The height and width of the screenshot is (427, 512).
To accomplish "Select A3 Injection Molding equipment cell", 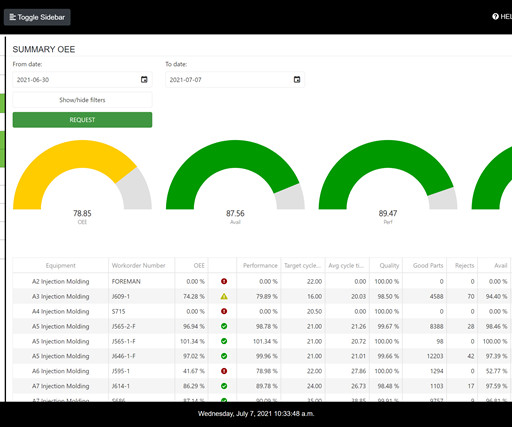I will [x=61, y=296].
